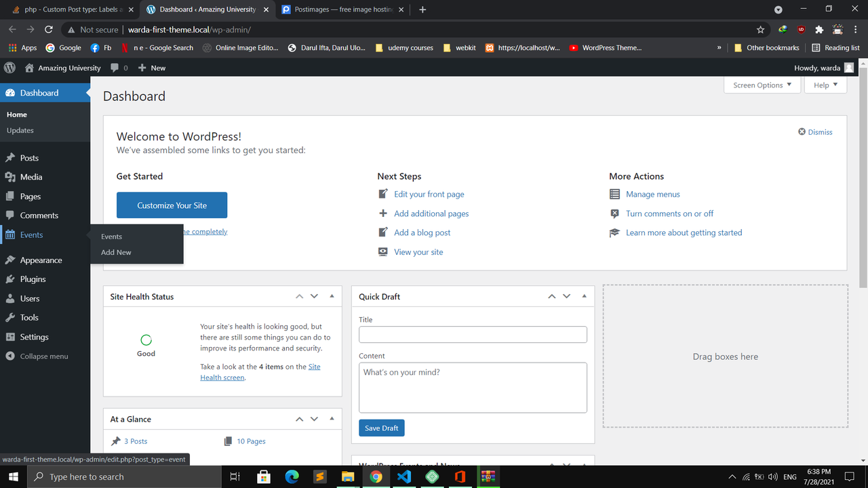Open the Amazing University site home icon
This screenshot has height=488, width=868.
29,68
